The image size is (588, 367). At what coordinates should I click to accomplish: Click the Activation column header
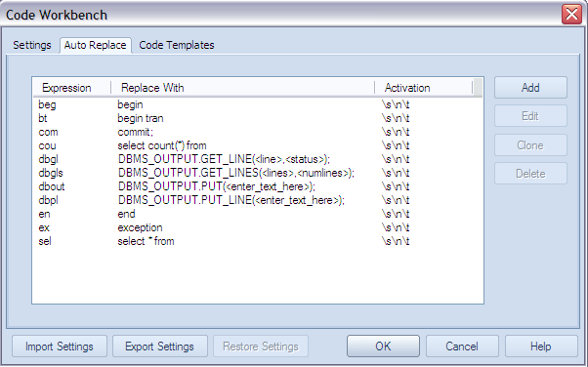point(424,88)
